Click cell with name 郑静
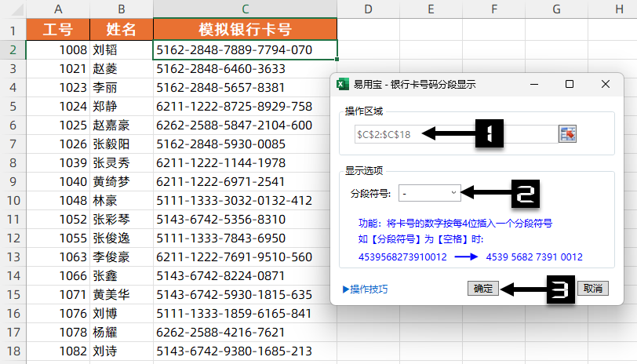The image size is (637, 364). pyautogui.click(x=122, y=106)
